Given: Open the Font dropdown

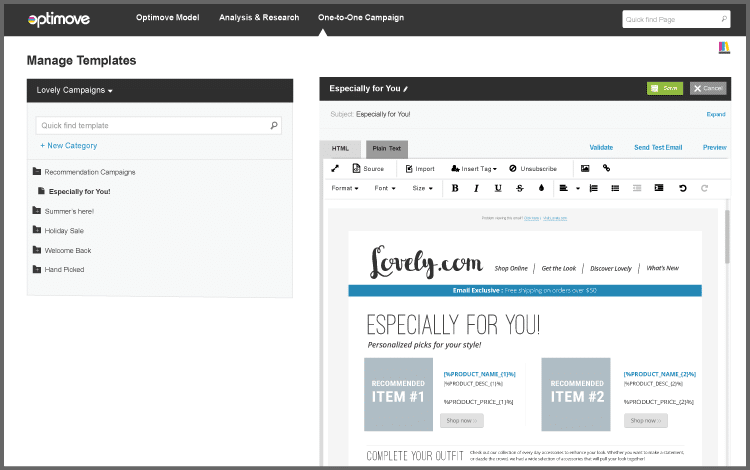Looking at the screenshot, I should pyautogui.click(x=385, y=188).
